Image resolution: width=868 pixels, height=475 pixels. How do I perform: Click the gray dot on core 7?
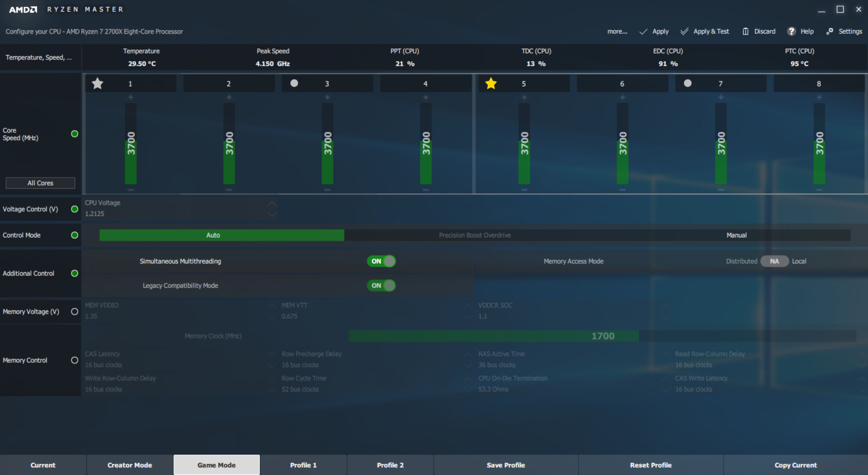(688, 83)
